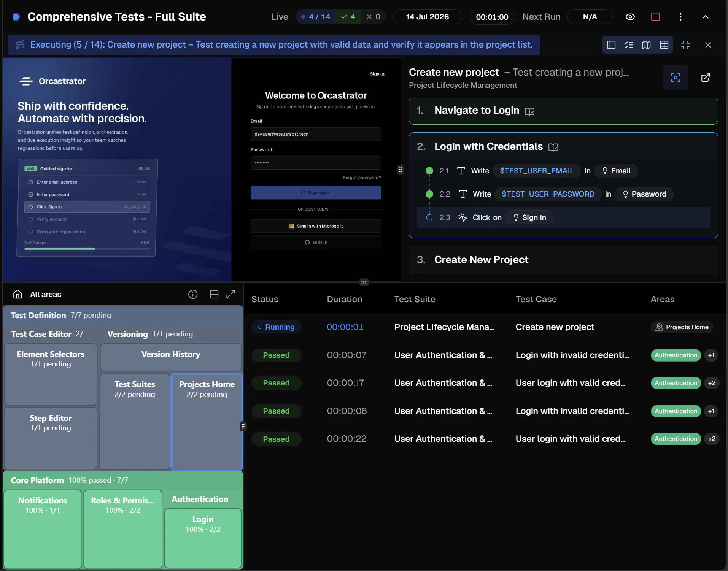Filter results by the passed count badge
This screenshot has width=728, height=571.
pos(348,17)
